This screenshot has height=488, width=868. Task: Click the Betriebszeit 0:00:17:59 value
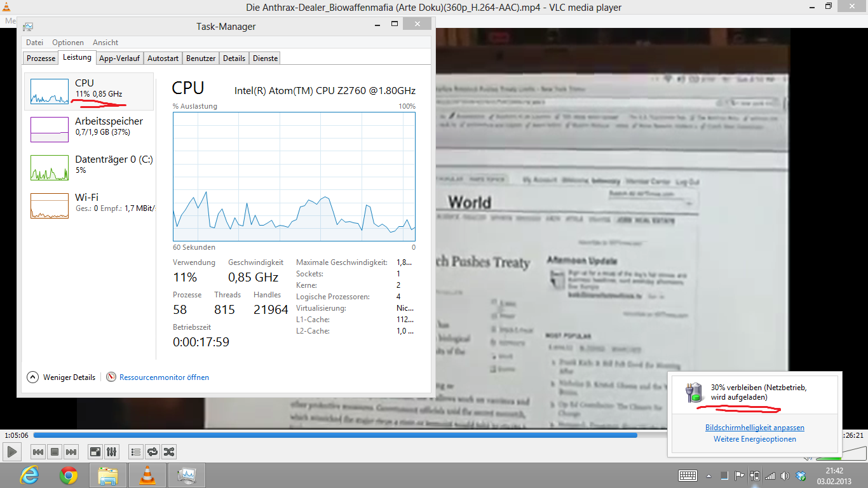click(x=201, y=342)
